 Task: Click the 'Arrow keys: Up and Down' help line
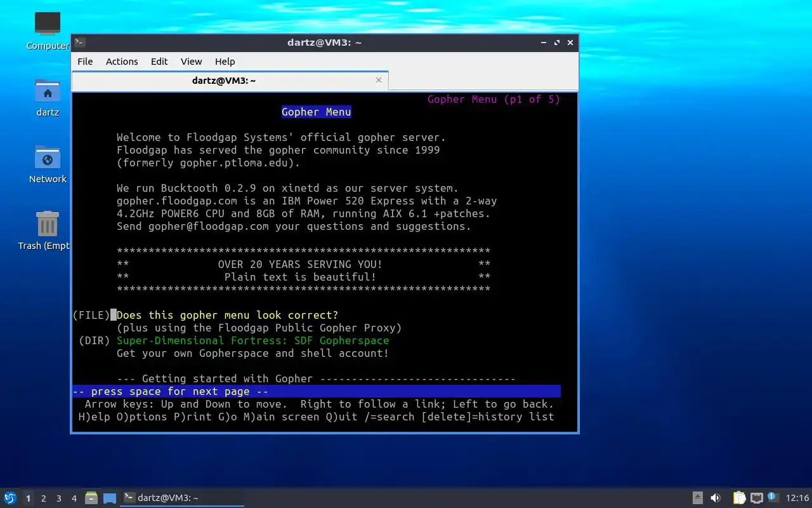click(x=319, y=404)
